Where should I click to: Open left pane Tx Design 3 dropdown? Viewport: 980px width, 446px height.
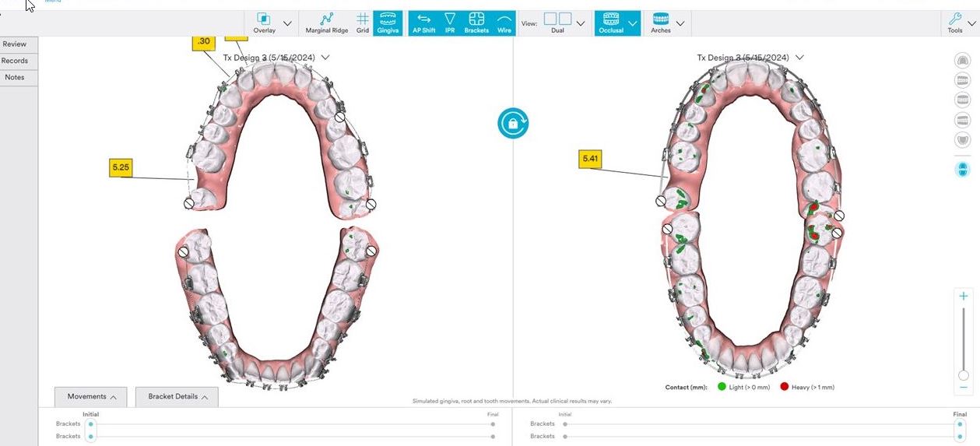click(x=325, y=58)
